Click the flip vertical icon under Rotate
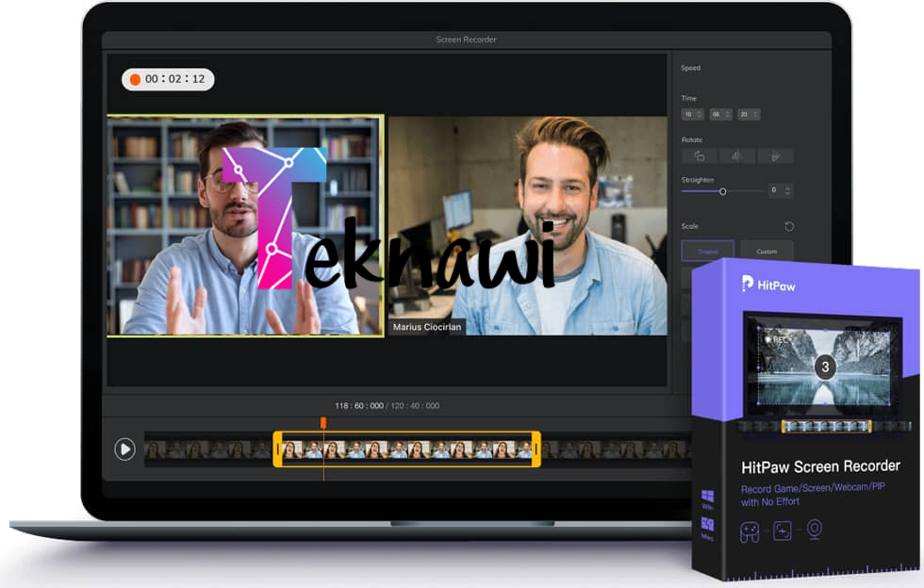This screenshot has width=924, height=588. click(x=775, y=156)
